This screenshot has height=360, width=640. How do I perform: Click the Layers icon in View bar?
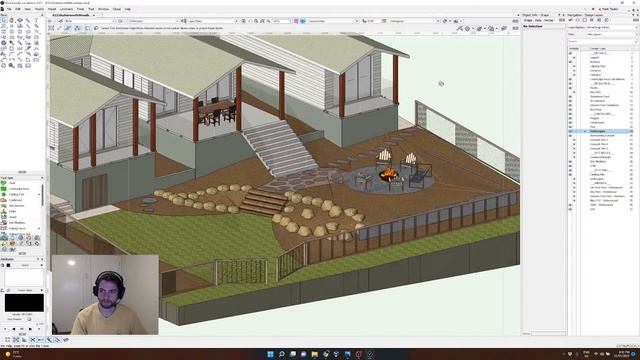pyautogui.click(x=120, y=21)
